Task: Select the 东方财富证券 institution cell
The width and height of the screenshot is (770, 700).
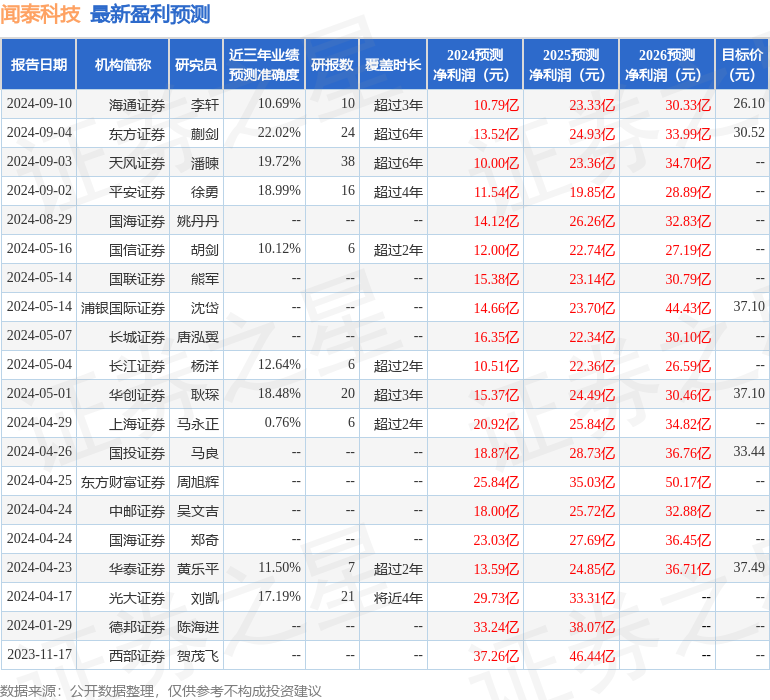Action: [123, 482]
